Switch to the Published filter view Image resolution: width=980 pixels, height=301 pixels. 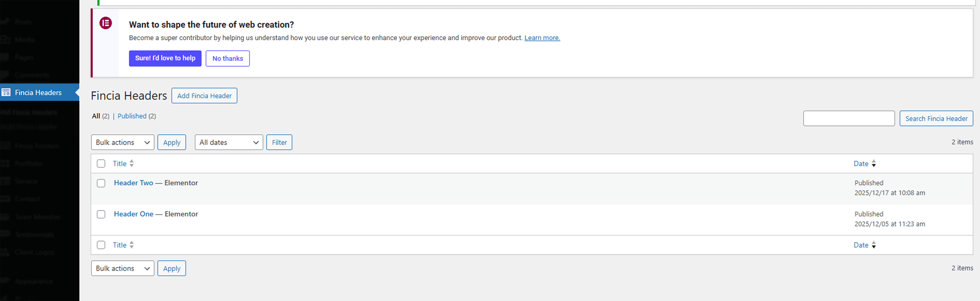tap(132, 116)
